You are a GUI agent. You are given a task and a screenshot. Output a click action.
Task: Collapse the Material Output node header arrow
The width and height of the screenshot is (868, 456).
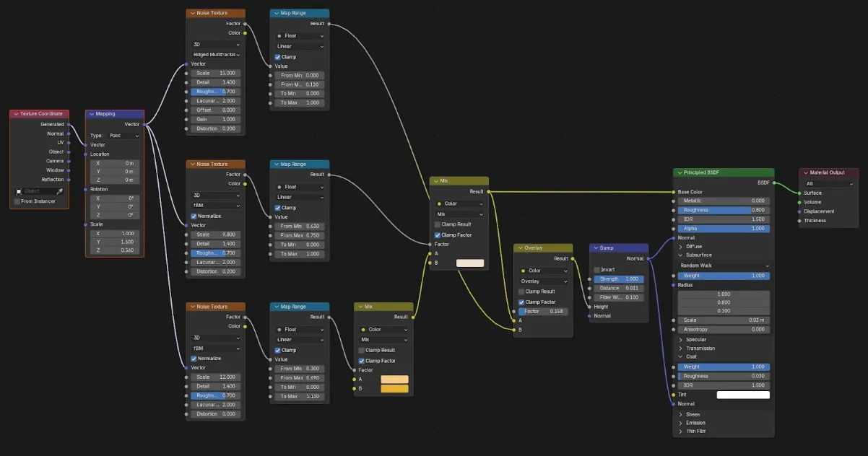click(x=805, y=173)
